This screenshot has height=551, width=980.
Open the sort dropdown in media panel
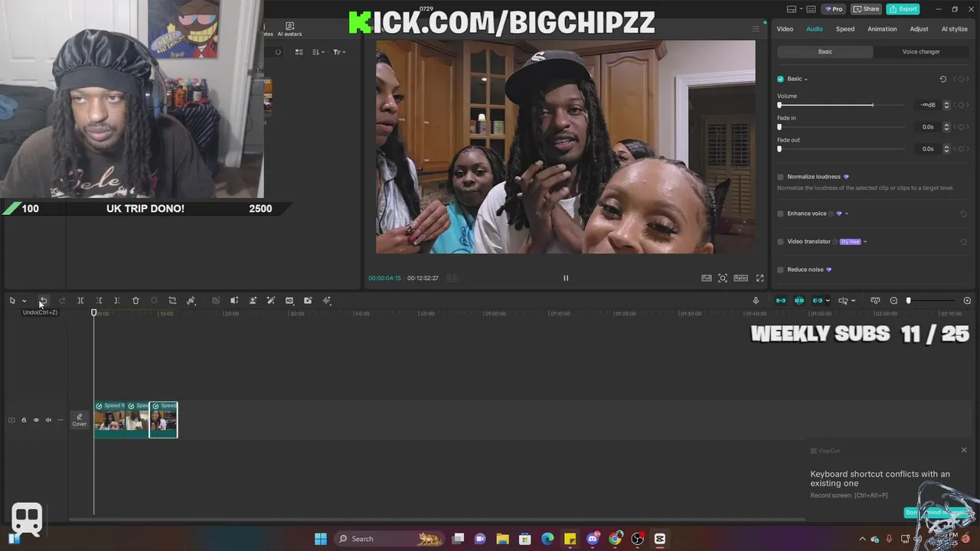click(x=318, y=52)
